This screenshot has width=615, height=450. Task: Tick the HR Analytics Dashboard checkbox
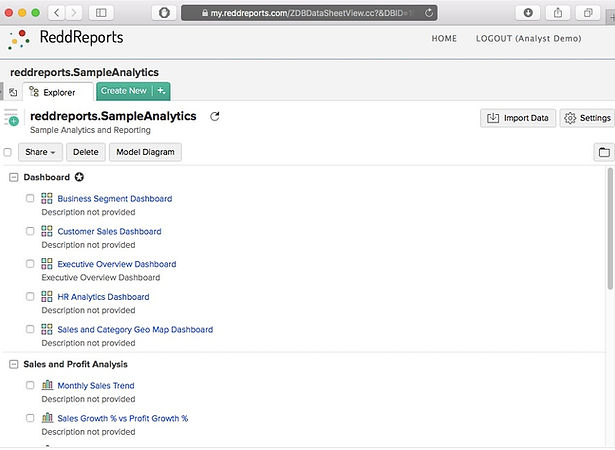pos(30,297)
